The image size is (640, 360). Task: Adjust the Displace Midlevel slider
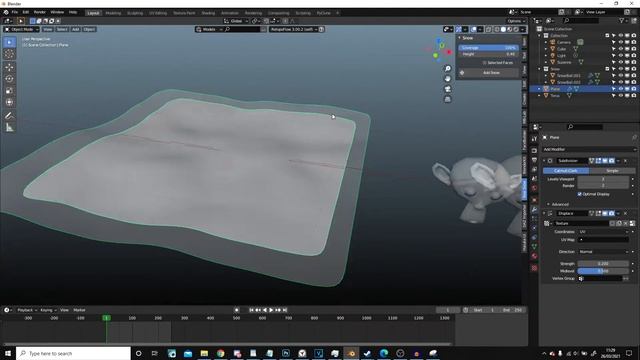(x=603, y=271)
